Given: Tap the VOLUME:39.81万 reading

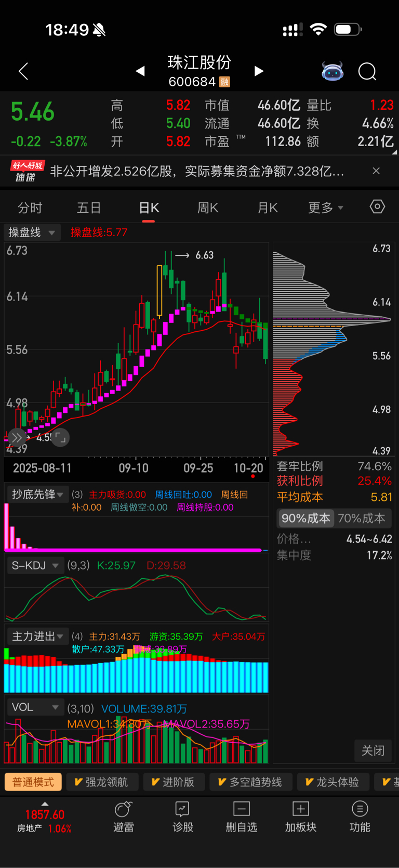Looking at the screenshot, I should (x=144, y=709).
